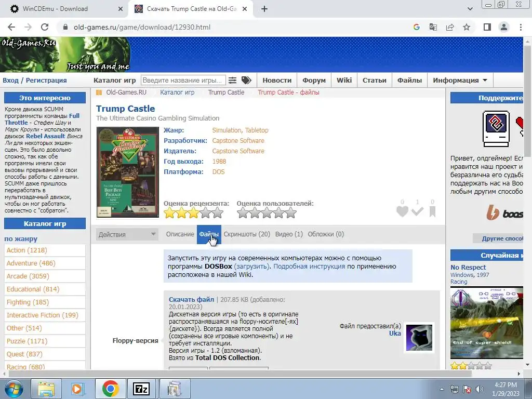This screenshot has height=399, width=532.
Task: Click the DOS platform link
Action: (219, 171)
